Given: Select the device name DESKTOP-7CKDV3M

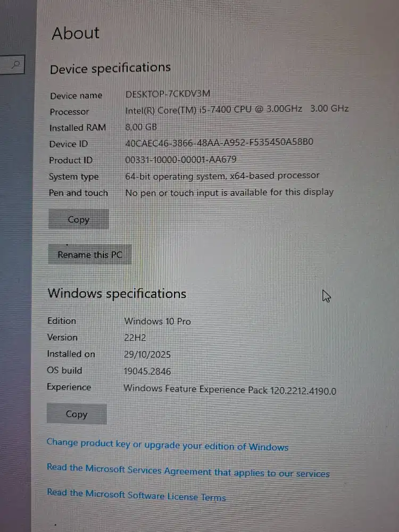Looking at the screenshot, I should (168, 94).
